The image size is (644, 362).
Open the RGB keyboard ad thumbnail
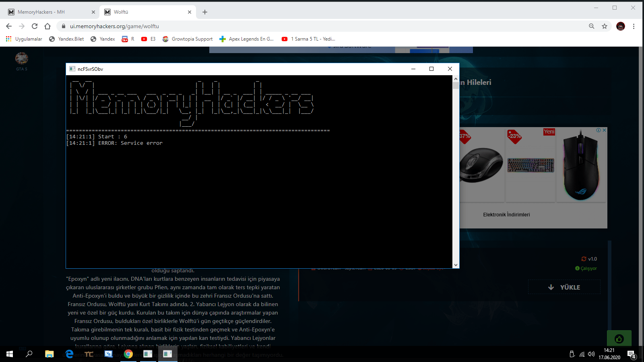[x=530, y=165]
